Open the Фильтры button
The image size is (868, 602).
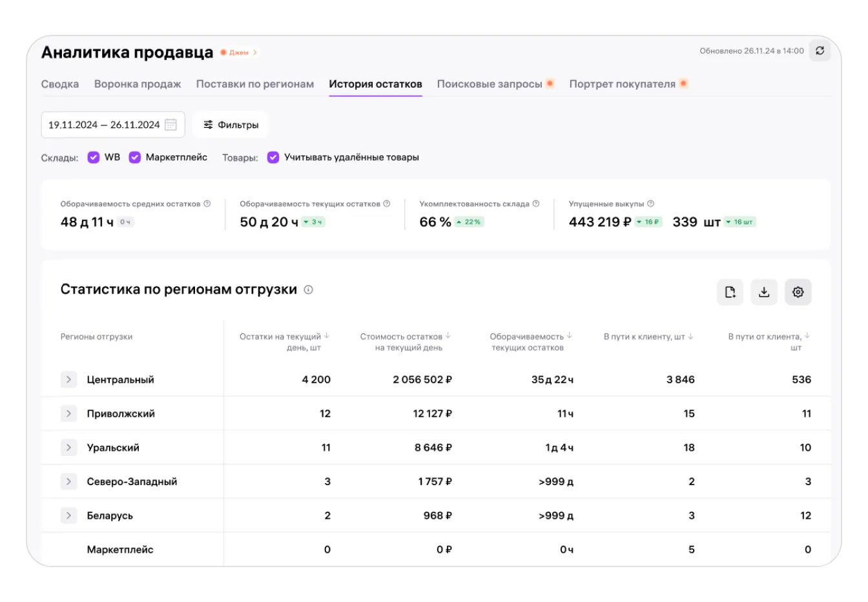231,125
